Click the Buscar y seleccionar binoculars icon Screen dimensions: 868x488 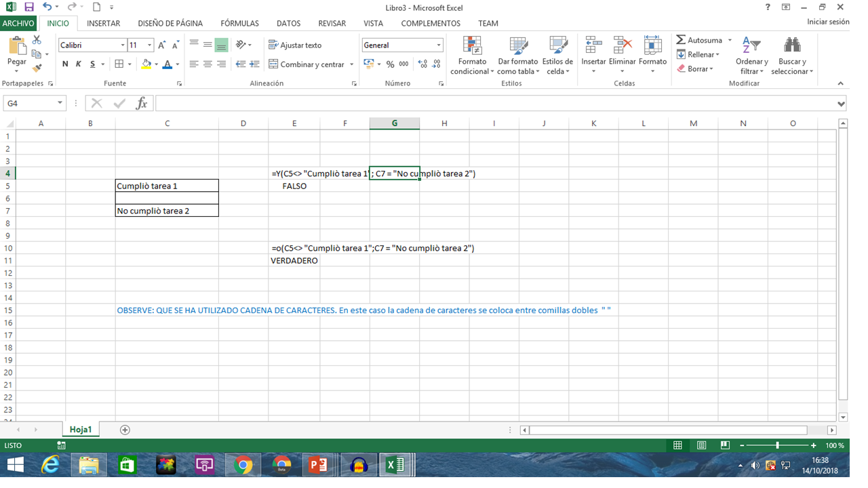(x=791, y=54)
